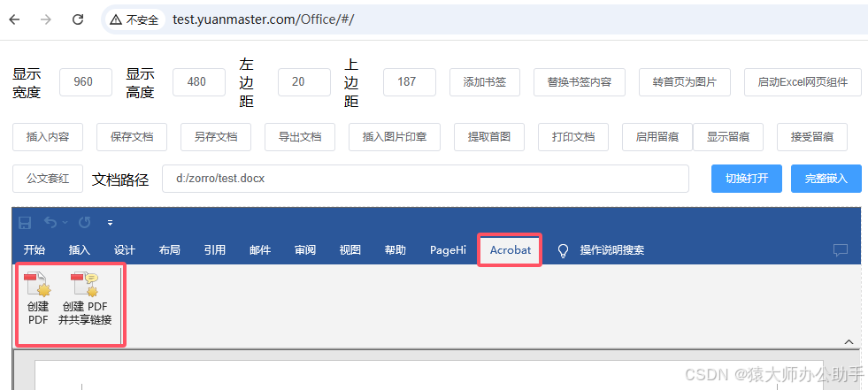Open the 审阅 ribbon tab
Image resolution: width=868 pixels, height=390 pixels.
coord(305,250)
